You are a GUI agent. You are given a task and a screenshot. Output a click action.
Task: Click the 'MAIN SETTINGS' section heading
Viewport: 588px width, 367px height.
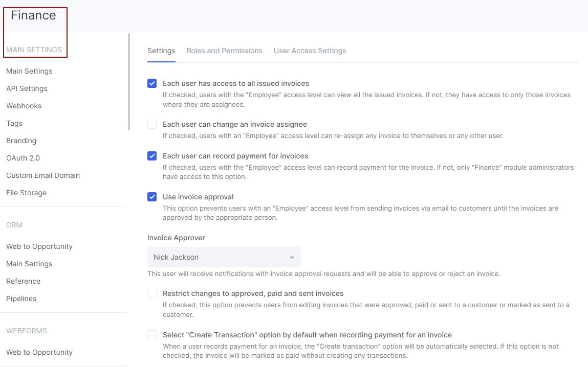tap(34, 50)
